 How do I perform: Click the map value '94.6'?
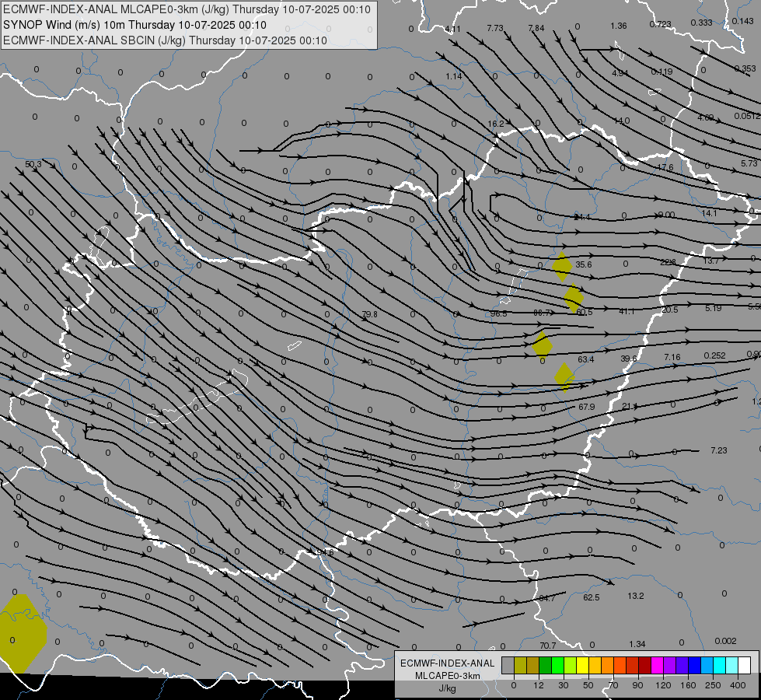click(x=325, y=552)
